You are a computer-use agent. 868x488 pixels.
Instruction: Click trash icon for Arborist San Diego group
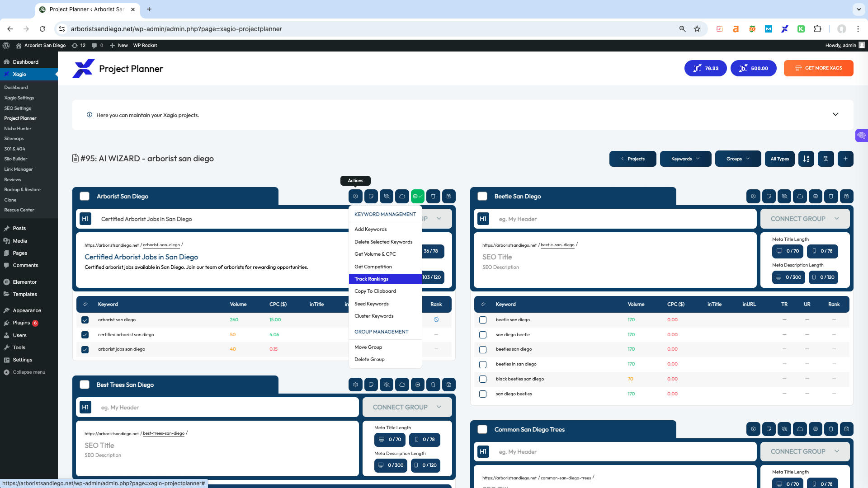tap(433, 196)
